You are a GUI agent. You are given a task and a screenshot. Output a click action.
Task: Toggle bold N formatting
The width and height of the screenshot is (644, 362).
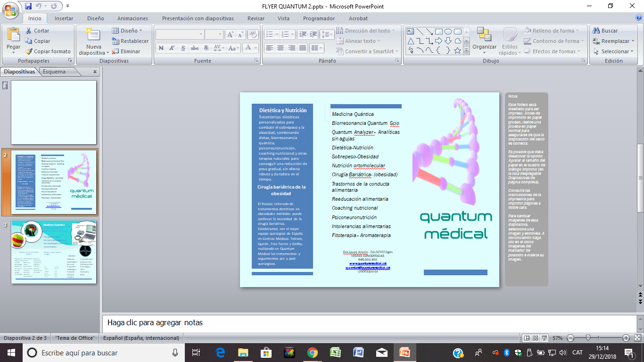(x=161, y=48)
